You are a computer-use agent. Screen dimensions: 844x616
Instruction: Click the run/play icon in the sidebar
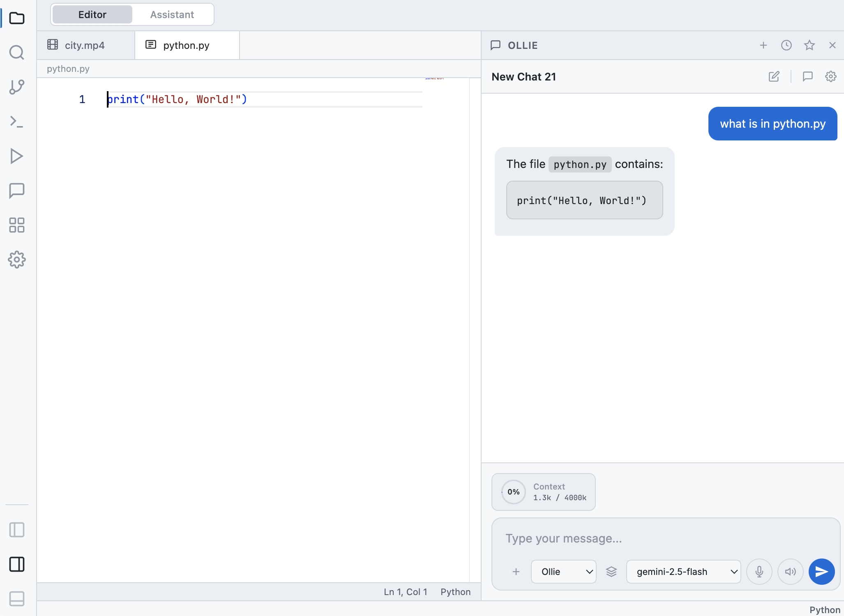coord(17,156)
